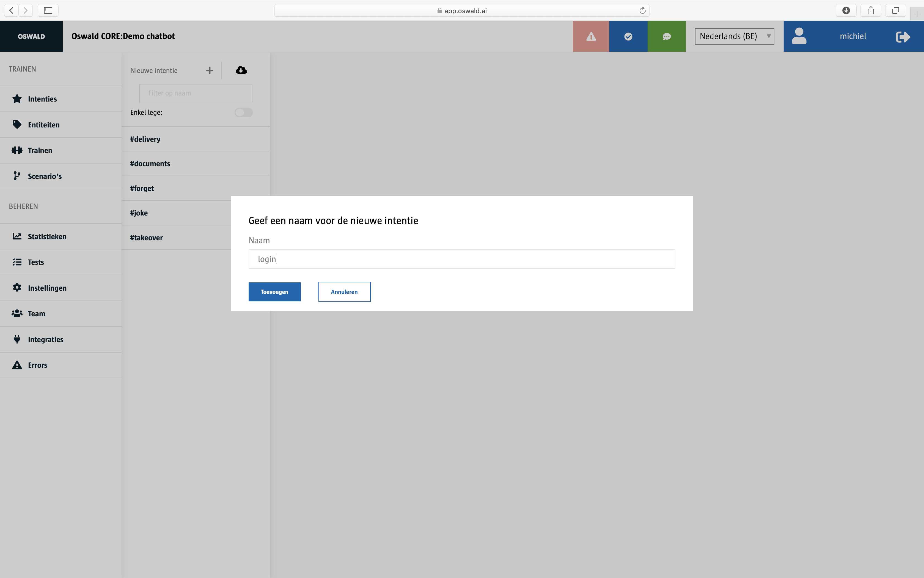
Task: Open the green chat bubble icon
Action: click(667, 36)
